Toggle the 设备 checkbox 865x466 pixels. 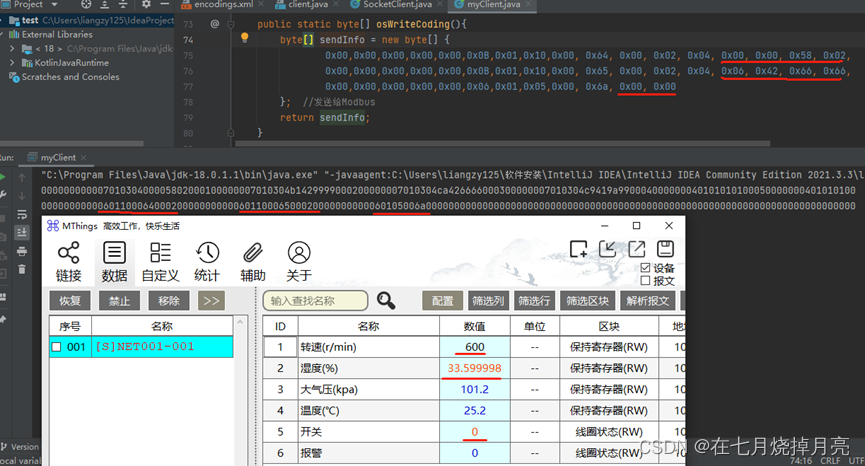(645, 268)
